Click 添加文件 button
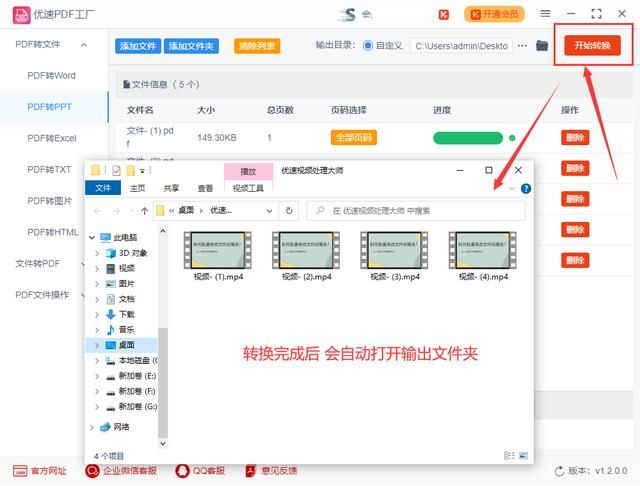This screenshot has width=640, height=486. click(138, 46)
